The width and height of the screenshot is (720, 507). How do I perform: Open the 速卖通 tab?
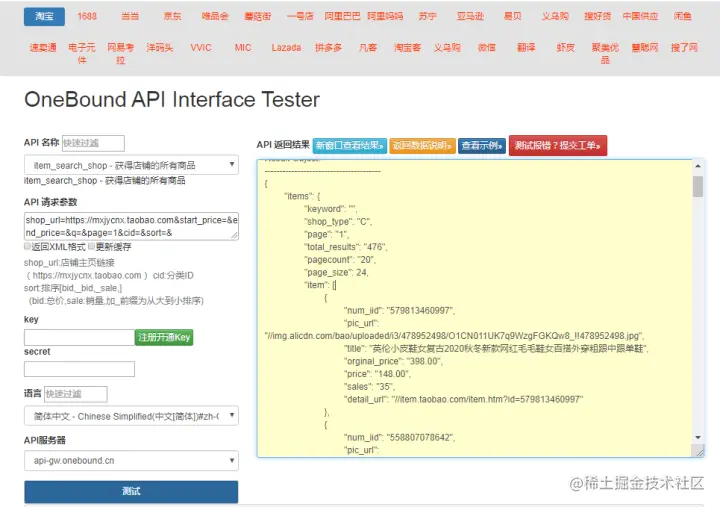coord(43,48)
